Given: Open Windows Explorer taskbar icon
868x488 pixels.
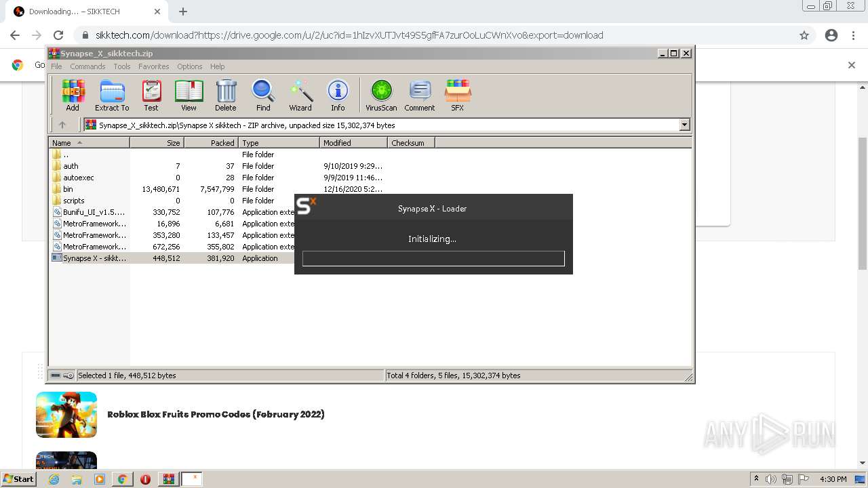Looking at the screenshot, I should [77, 479].
